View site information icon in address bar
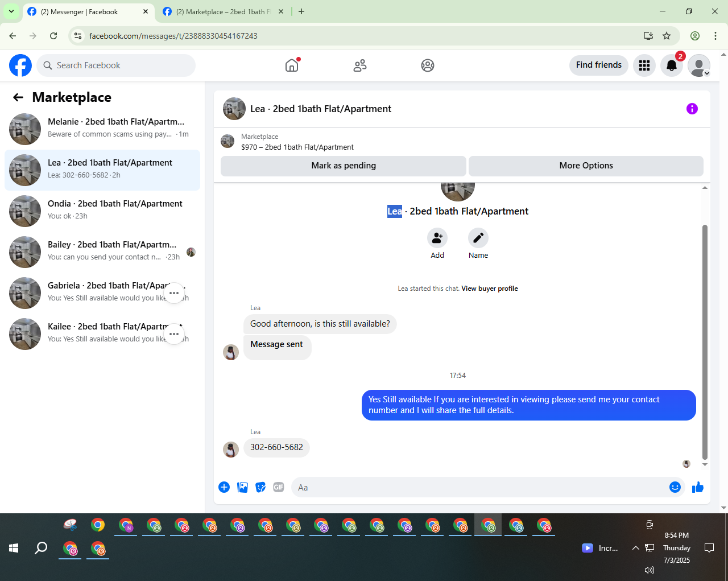 [x=78, y=36]
